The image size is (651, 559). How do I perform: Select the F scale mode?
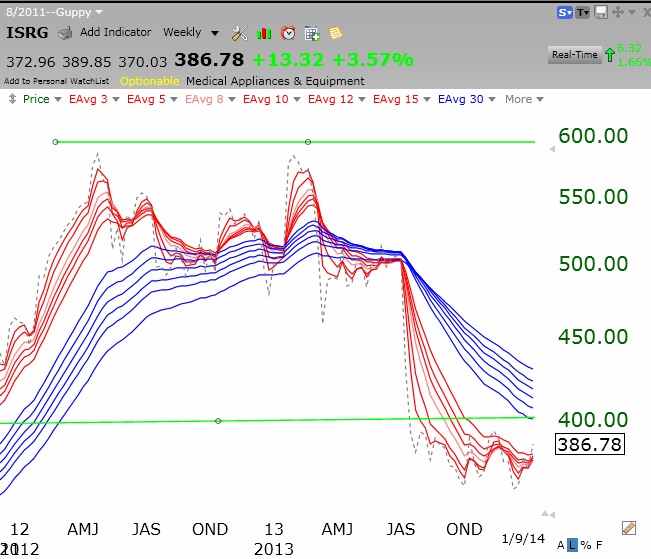pos(599,545)
